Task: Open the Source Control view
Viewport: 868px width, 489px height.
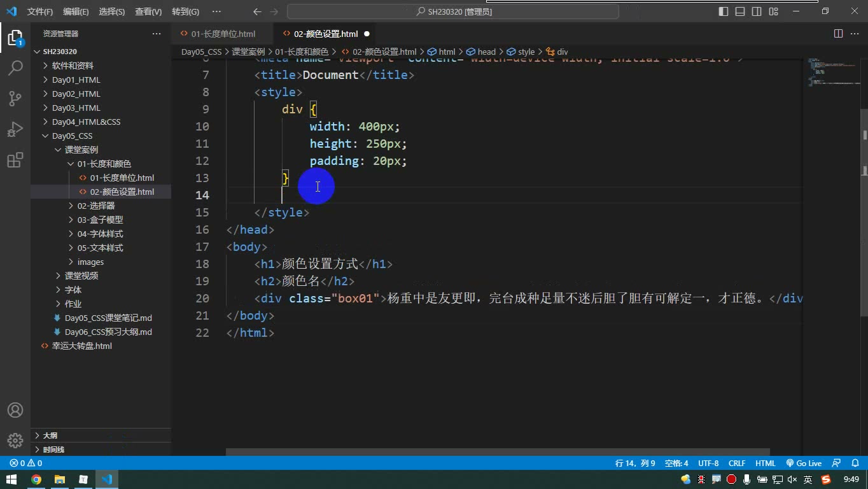Action: coord(15,98)
